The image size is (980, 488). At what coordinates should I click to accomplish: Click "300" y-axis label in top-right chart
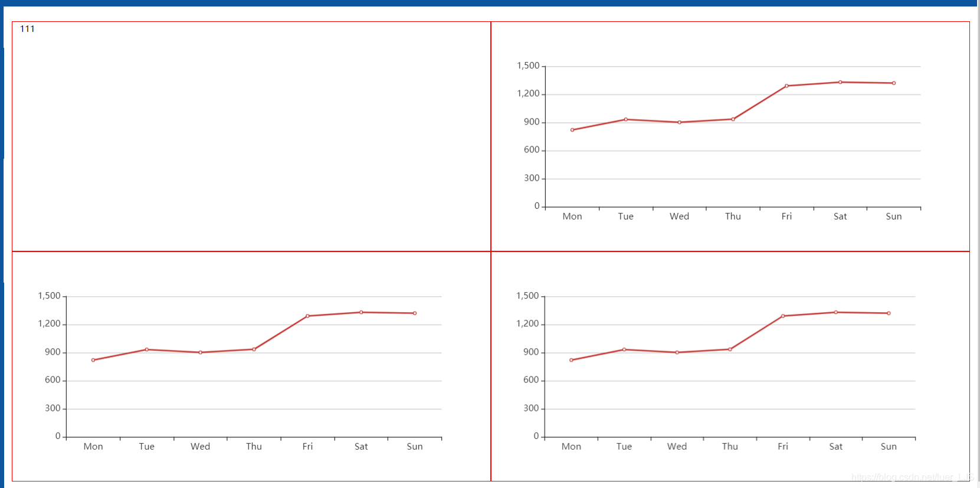[532, 178]
